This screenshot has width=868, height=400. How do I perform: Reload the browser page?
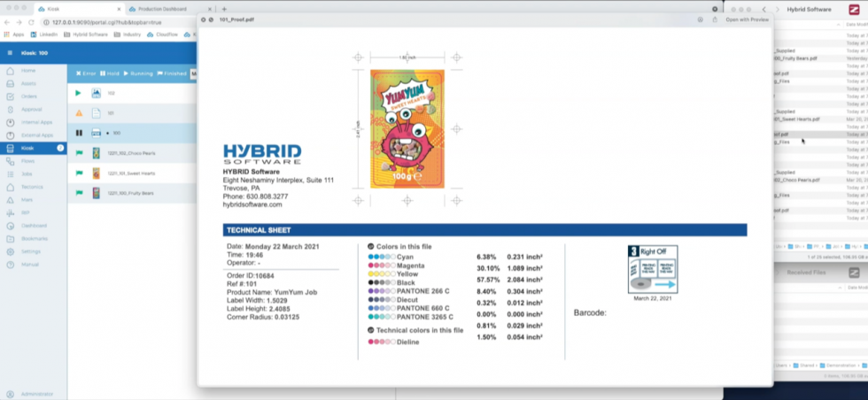pyautogui.click(x=31, y=22)
